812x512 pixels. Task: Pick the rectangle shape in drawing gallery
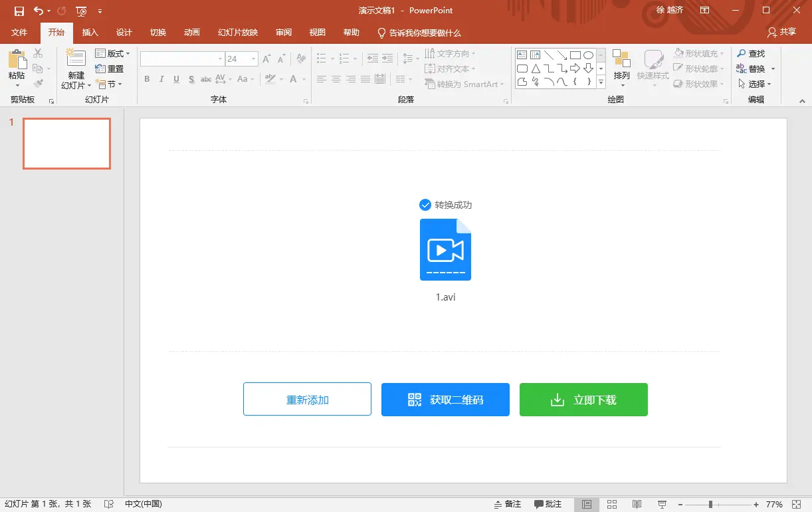[575, 55]
